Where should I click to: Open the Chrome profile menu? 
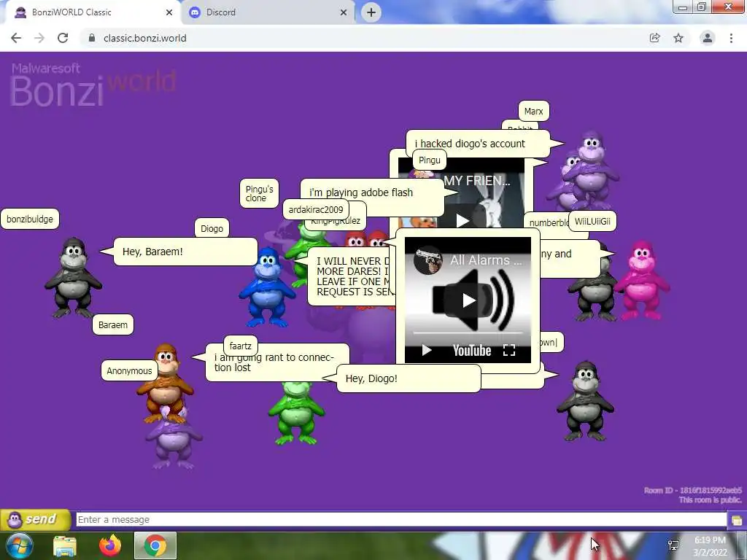(708, 38)
